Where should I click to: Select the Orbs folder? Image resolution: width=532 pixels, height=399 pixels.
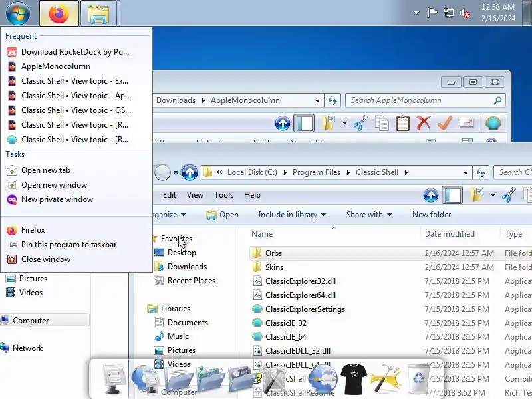[273, 253]
